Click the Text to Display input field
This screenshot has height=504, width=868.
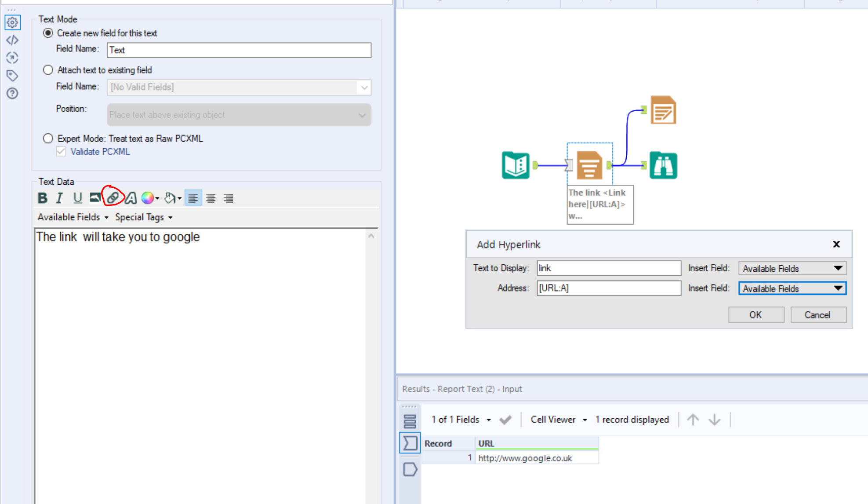(608, 268)
